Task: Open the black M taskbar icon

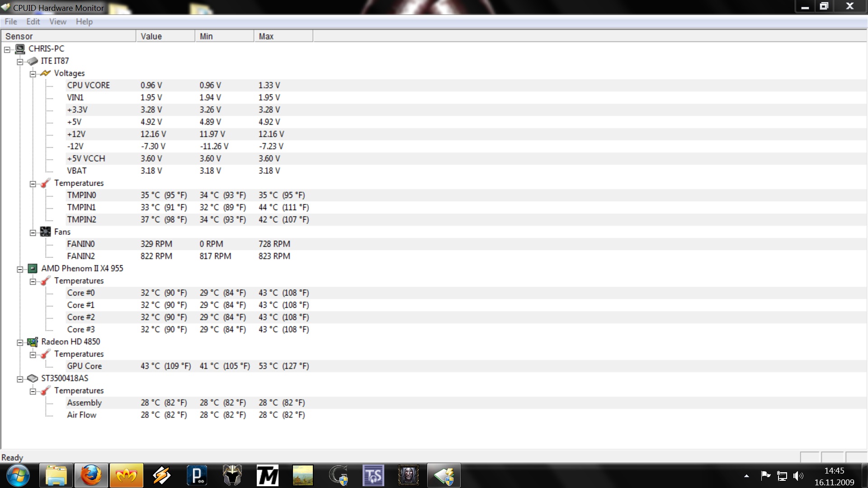Action: pos(268,476)
